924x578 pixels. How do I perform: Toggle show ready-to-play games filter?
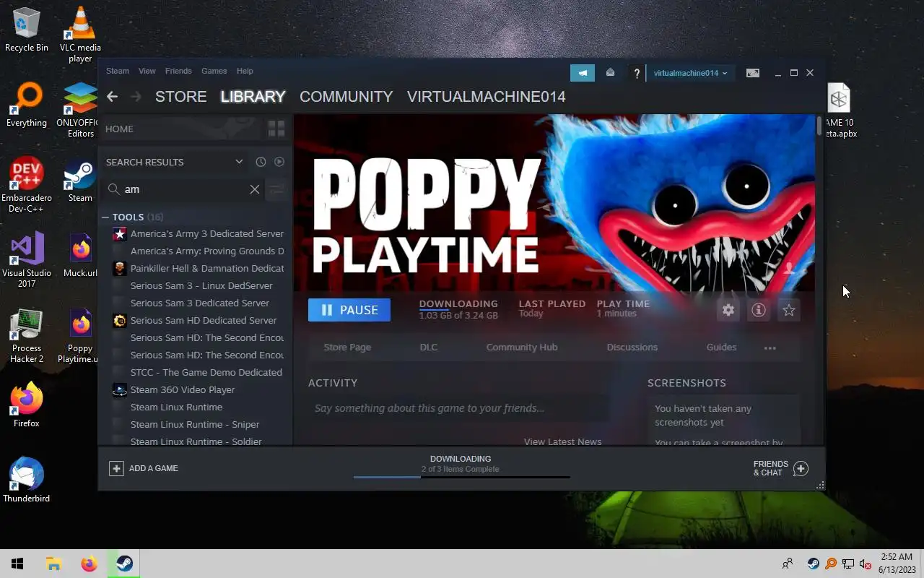[279, 162]
